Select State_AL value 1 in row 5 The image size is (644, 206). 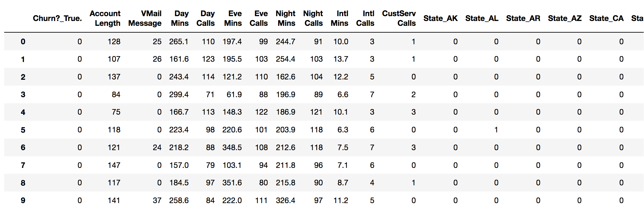tap(496, 130)
